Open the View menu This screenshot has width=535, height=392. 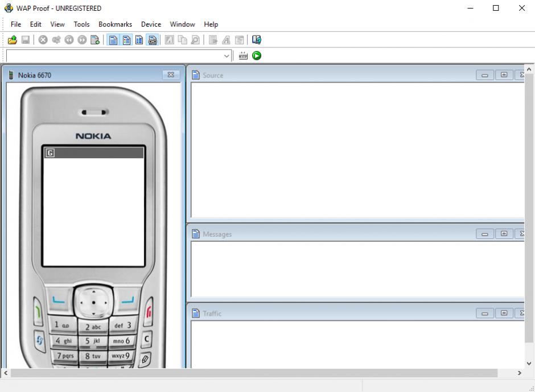point(57,24)
